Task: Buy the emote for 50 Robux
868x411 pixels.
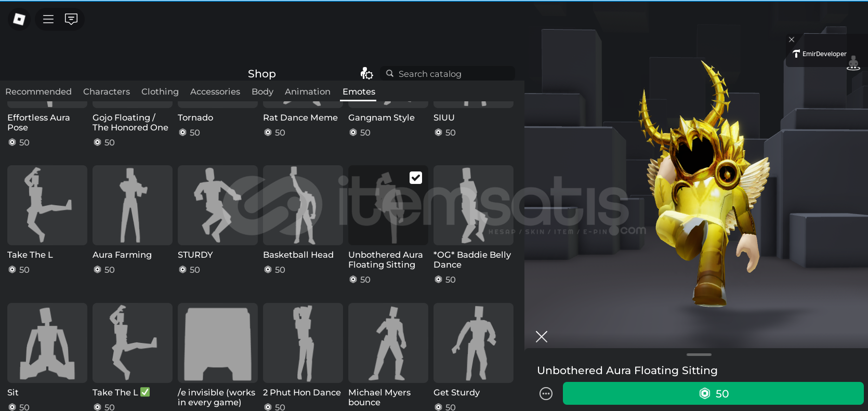Action: click(x=713, y=393)
